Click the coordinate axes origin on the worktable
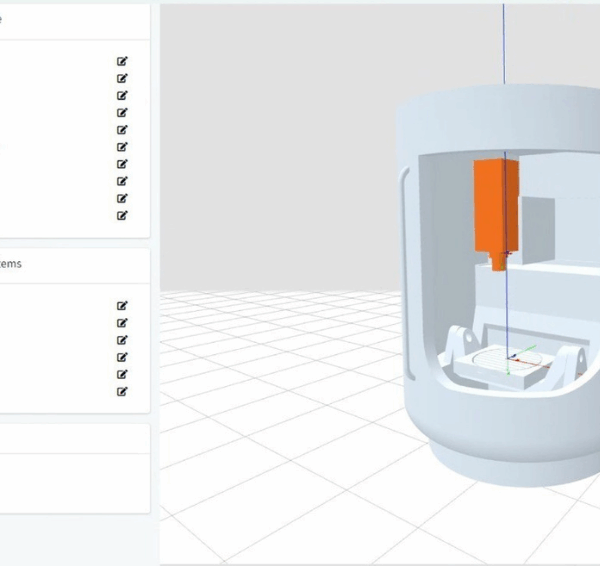The width and height of the screenshot is (600, 566). [509, 359]
